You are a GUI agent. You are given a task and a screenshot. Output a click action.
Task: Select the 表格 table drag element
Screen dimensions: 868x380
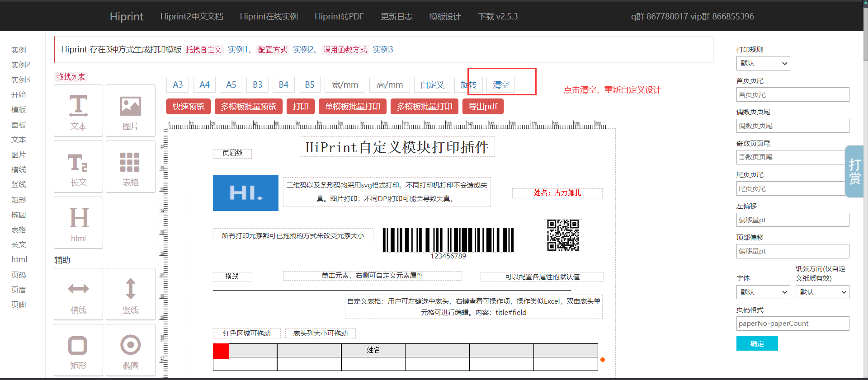click(131, 167)
